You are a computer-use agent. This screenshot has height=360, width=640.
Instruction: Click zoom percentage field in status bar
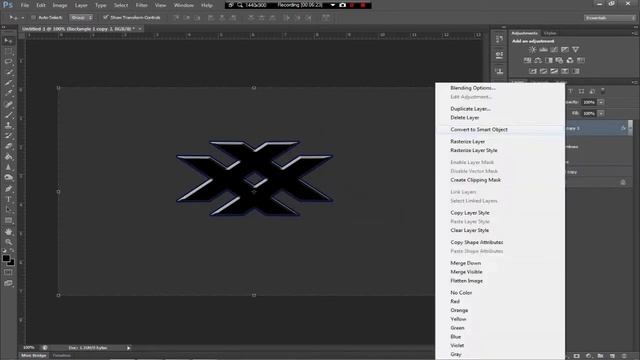point(29,348)
